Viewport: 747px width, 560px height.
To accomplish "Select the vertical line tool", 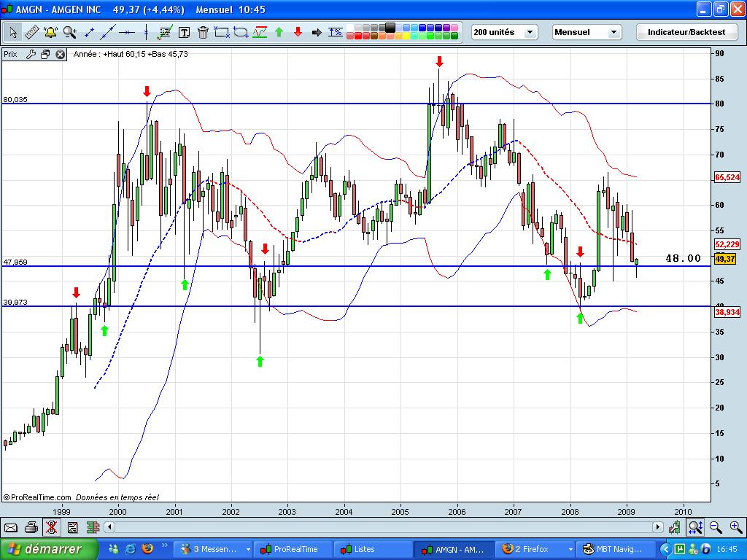I will click(x=146, y=32).
